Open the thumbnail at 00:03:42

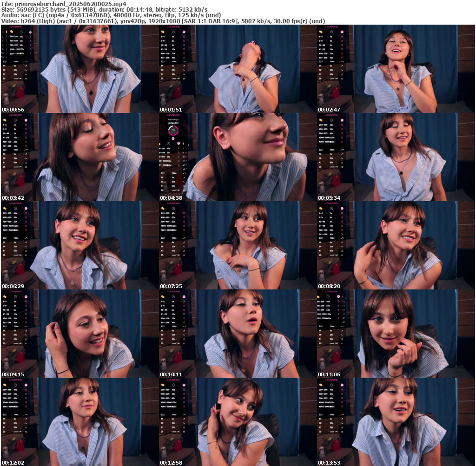click(79, 157)
